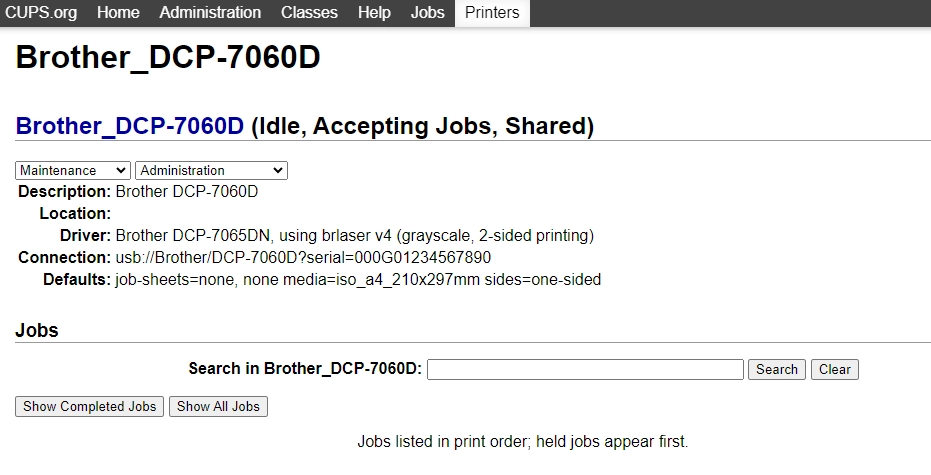The width and height of the screenshot is (931, 475).
Task: Switch to the Classes tab
Action: point(309,13)
